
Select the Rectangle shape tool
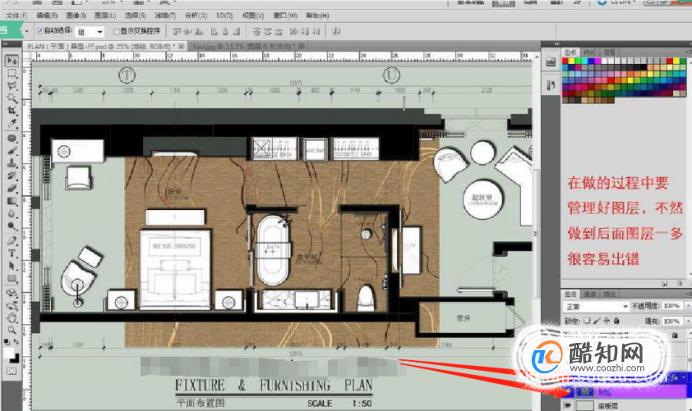click(11, 279)
